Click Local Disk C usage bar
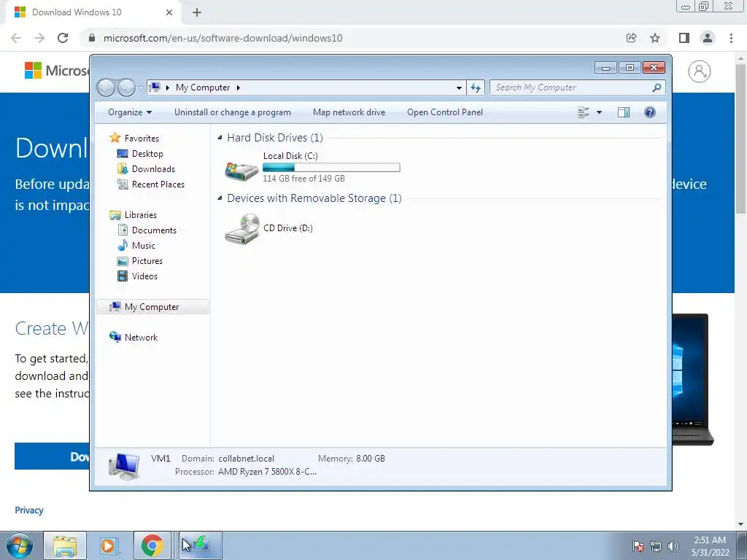 (x=331, y=167)
